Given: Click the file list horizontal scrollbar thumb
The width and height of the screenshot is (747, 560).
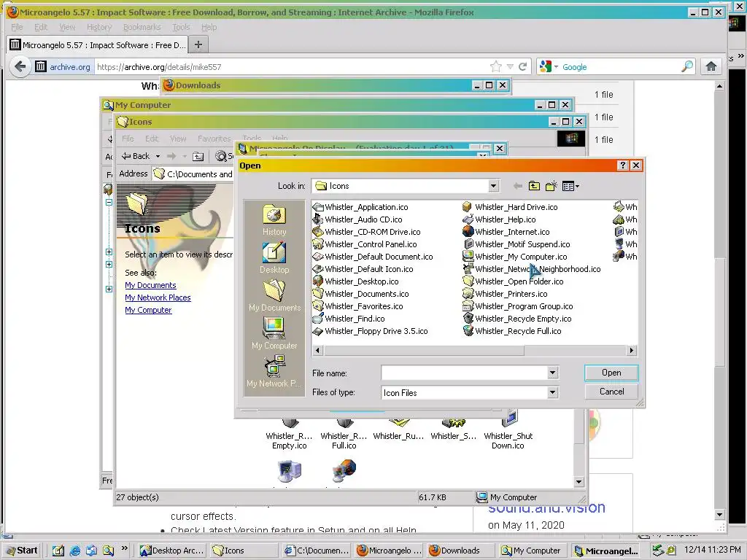Looking at the screenshot, I should 424,351.
